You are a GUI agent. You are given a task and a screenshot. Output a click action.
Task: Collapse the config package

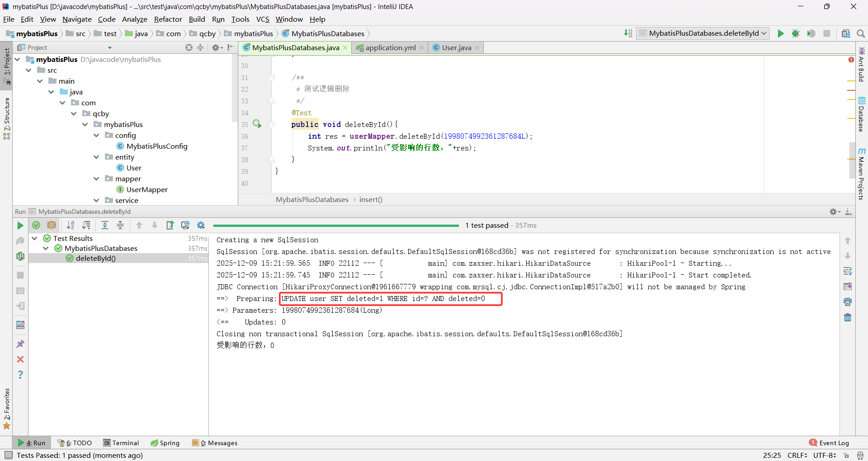click(96, 135)
